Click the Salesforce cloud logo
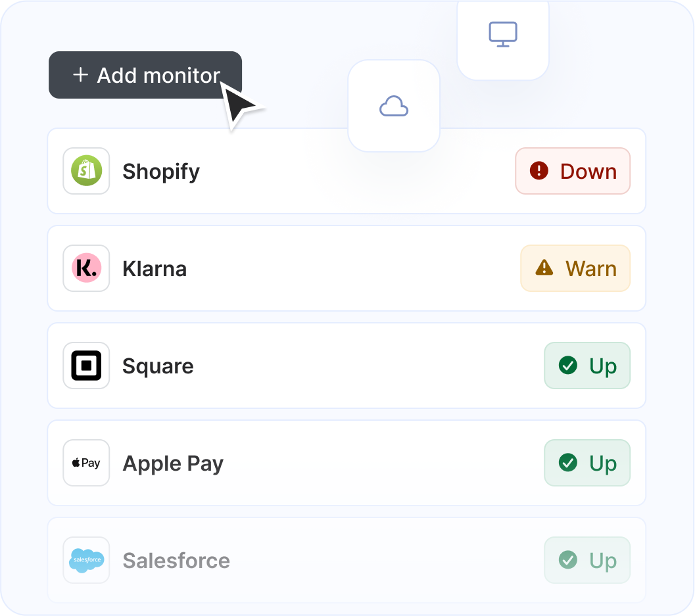Screen dimensions: 695x616 [x=86, y=560]
